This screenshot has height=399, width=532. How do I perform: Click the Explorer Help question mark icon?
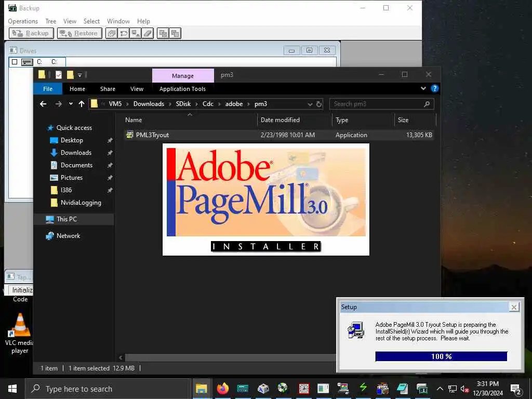[x=434, y=88]
